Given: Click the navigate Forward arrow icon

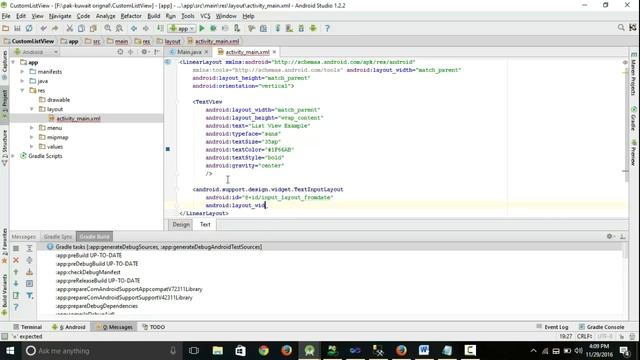Looking at the screenshot, I should pyautogui.click(x=146, y=28).
